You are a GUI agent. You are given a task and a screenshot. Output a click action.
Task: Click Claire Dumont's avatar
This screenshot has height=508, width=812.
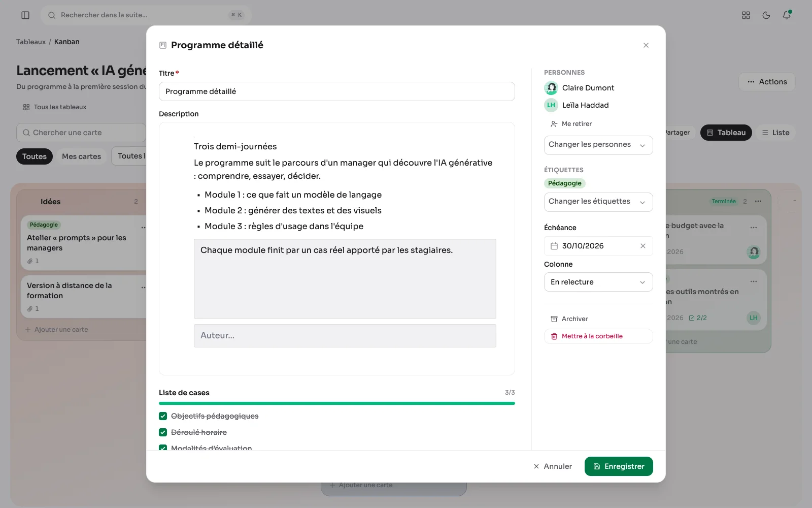coord(551,88)
